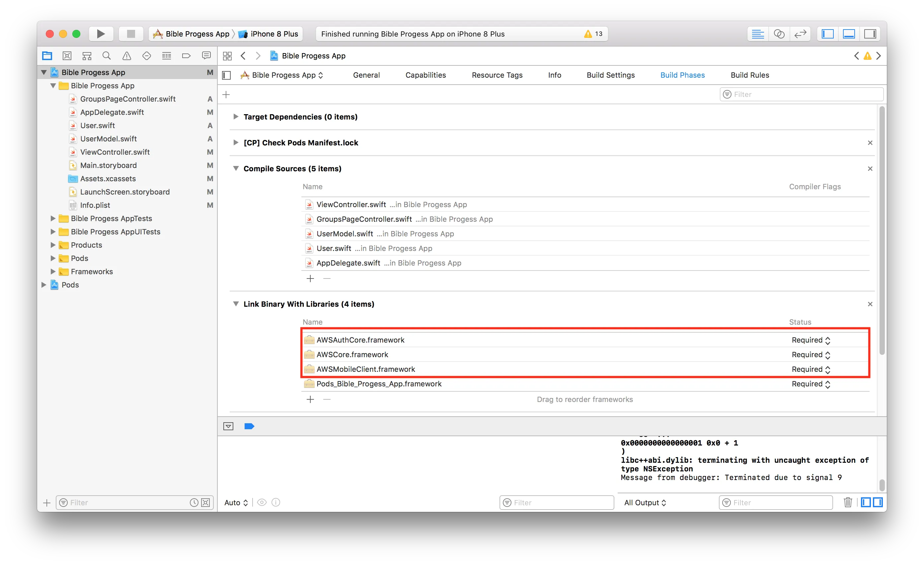Add a source file to Compile Sources
The height and width of the screenshot is (565, 924).
tap(310, 279)
